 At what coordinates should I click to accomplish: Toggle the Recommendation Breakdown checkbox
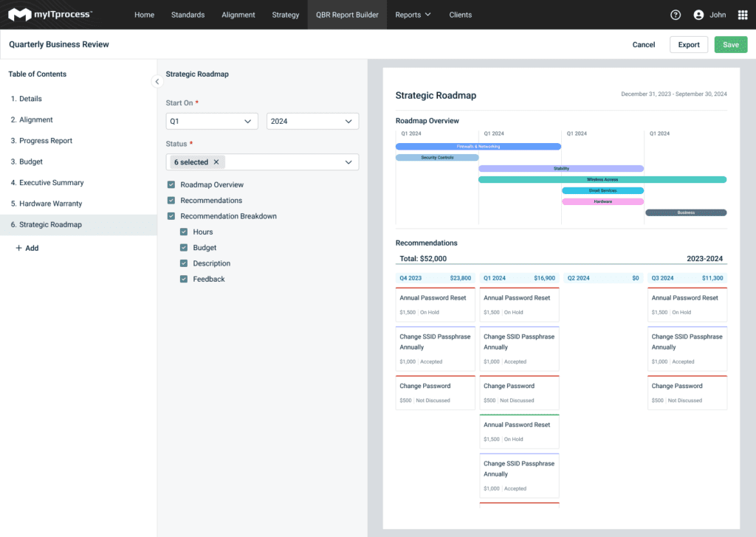point(171,217)
